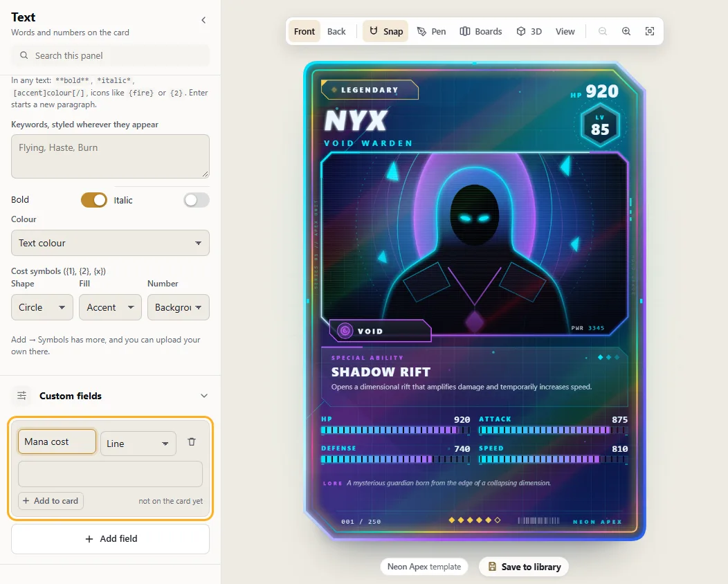This screenshot has width=728, height=584.
Task: Delete the Mana cost field via trash icon
Action: point(191,442)
